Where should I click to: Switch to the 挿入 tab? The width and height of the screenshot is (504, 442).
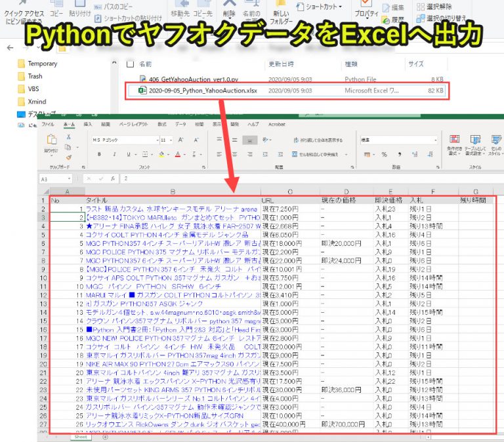tap(88, 125)
